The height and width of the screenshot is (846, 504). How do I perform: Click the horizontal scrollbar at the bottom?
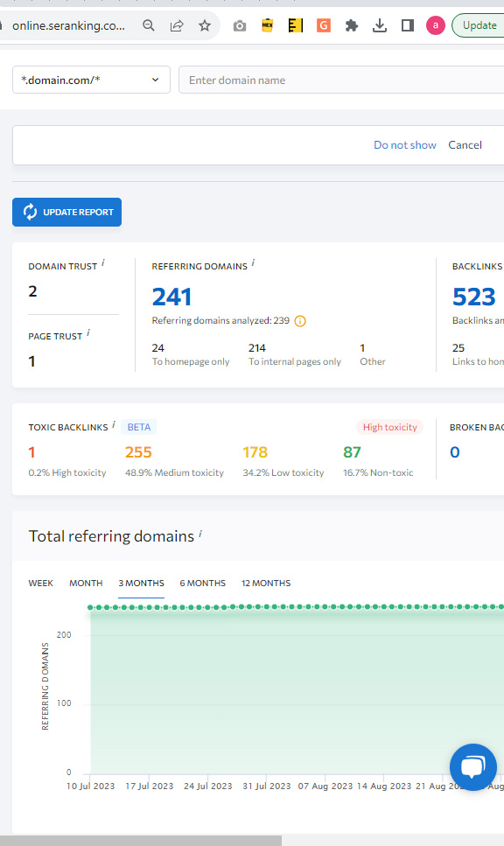(x=141, y=841)
